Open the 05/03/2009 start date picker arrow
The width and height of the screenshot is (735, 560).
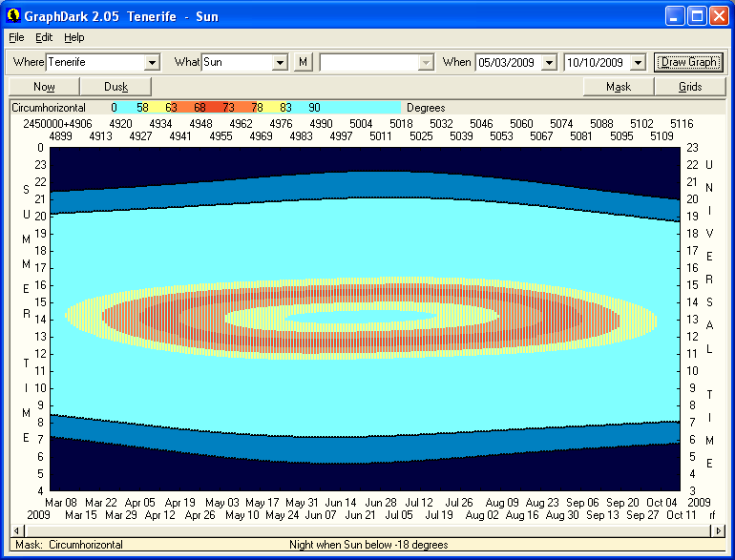click(x=548, y=62)
